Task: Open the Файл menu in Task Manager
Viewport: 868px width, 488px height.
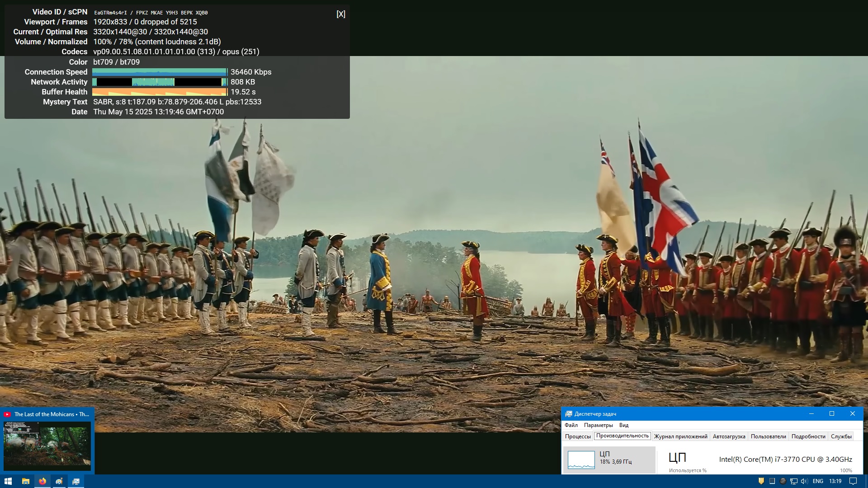Action: 571,425
